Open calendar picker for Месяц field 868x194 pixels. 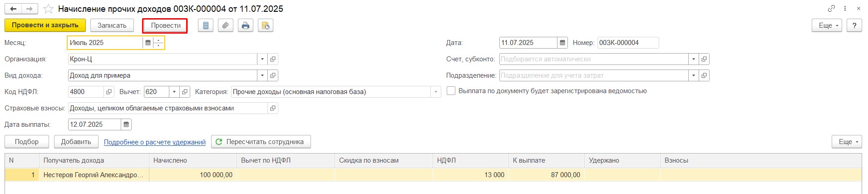(x=148, y=43)
